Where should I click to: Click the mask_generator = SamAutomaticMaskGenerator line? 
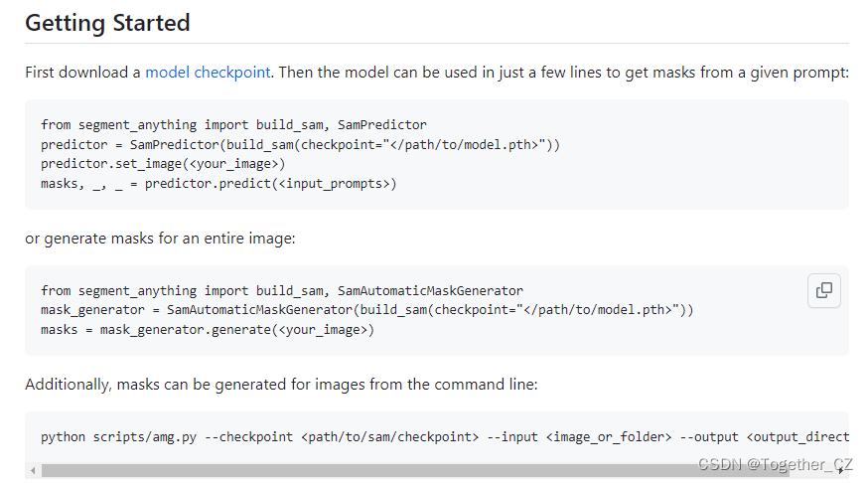(366, 310)
